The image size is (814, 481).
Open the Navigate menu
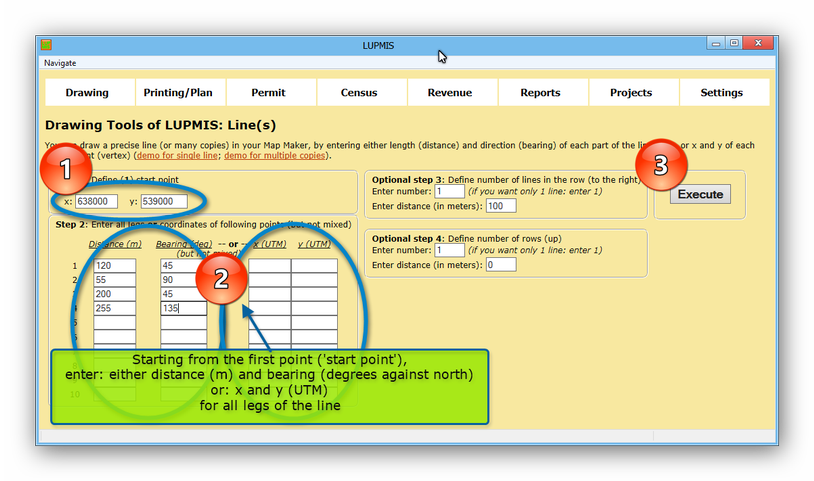click(x=60, y=63)
